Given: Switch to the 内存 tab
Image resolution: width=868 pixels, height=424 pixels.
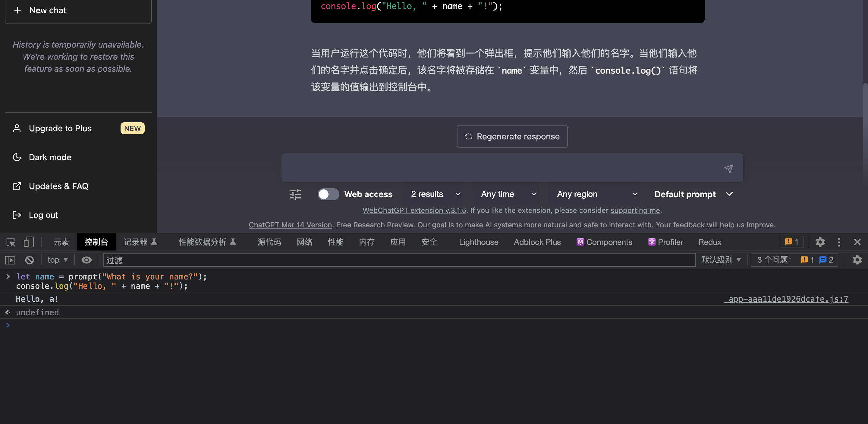Looking at the screenshot, I should tap(366, 242).
